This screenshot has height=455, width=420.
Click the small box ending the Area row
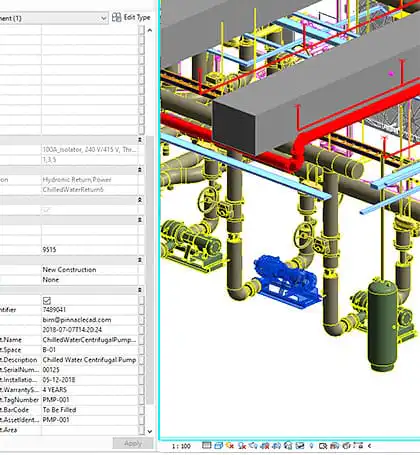point(141,430)
